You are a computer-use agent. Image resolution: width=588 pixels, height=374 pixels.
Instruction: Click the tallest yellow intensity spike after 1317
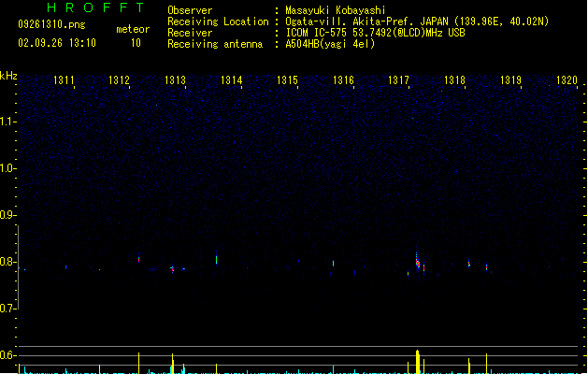coord(417,362)
